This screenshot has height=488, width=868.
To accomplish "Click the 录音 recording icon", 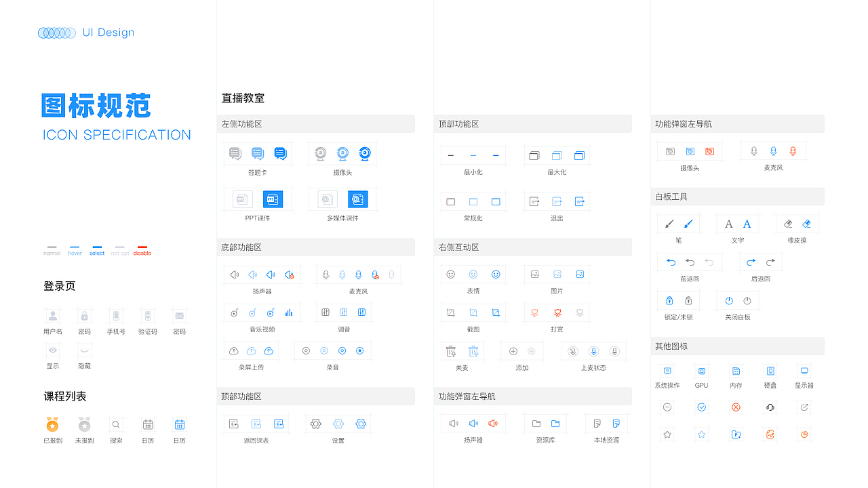I will point(342,350).
